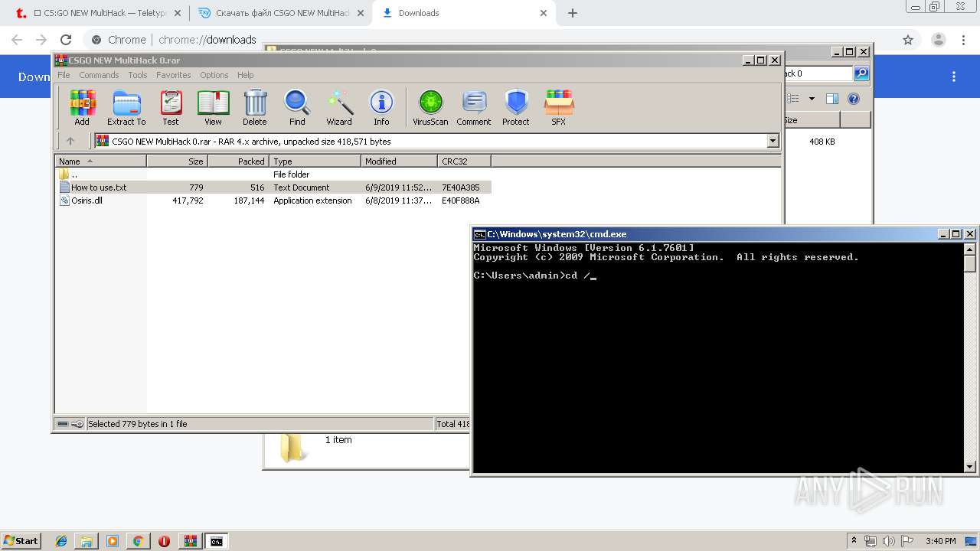The height and width of the screenshot is (551, 980).
Task: Click the Explorer window search button
Action: pos(861,73)
